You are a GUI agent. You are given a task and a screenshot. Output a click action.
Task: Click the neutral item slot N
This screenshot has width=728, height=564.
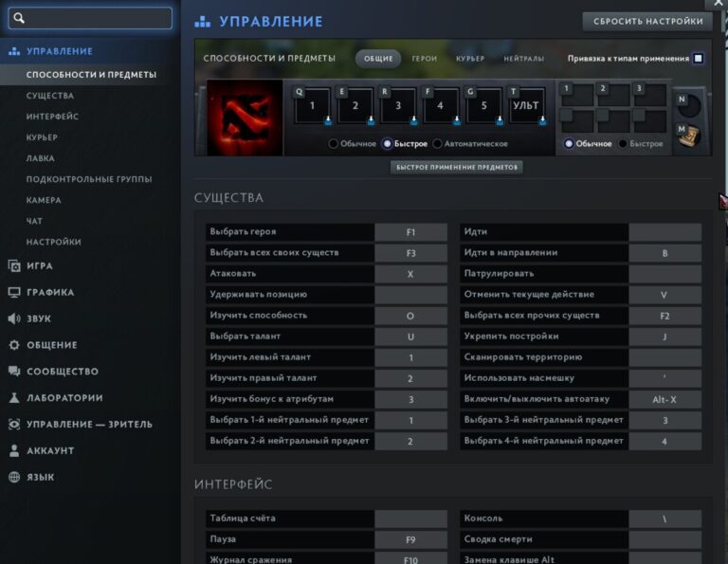[x=689, y=105]
